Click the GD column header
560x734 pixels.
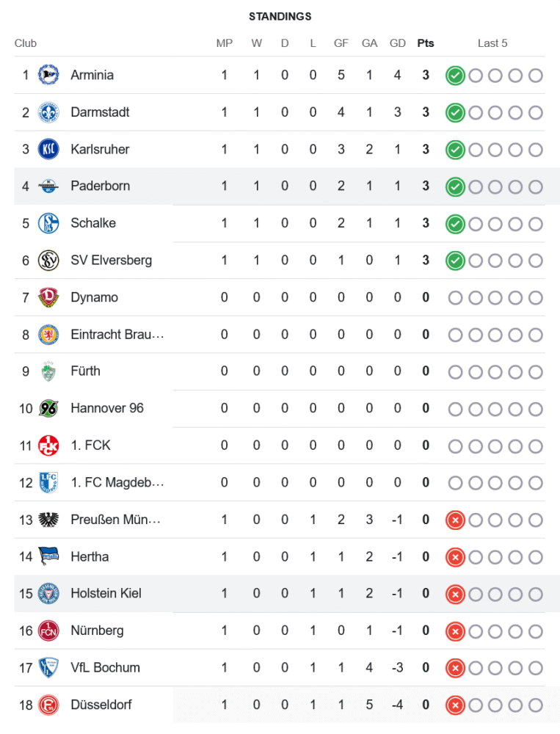click(398, 43)
